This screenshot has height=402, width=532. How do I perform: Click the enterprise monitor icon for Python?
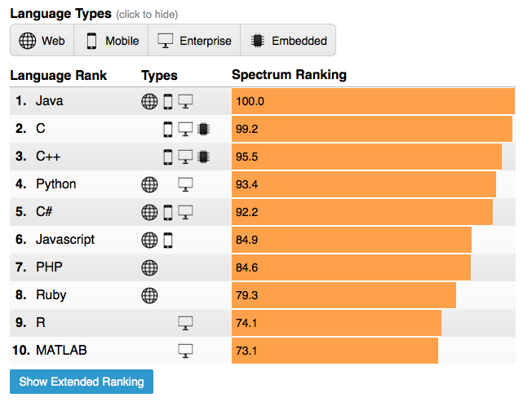pyautogui.click(x=185, y=185)
